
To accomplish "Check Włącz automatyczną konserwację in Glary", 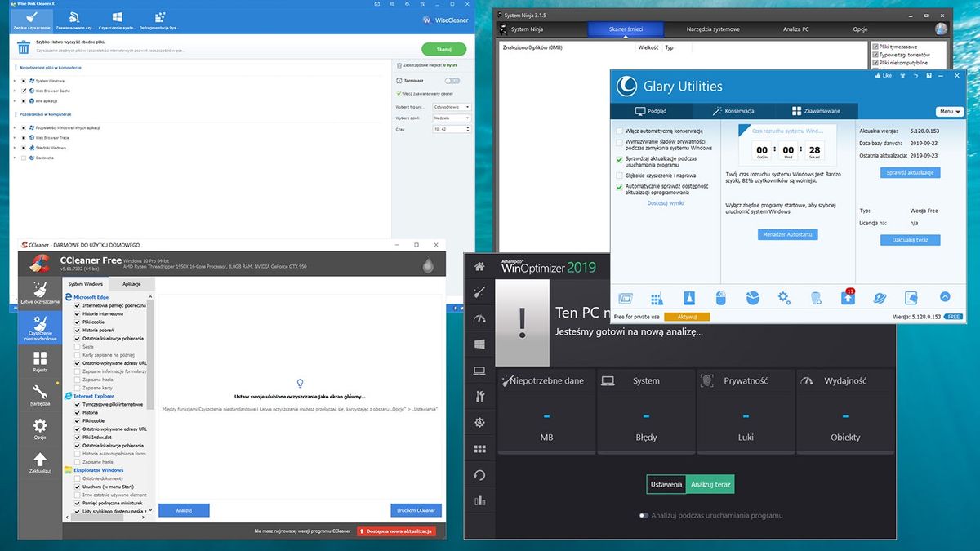I will (620, 131).
